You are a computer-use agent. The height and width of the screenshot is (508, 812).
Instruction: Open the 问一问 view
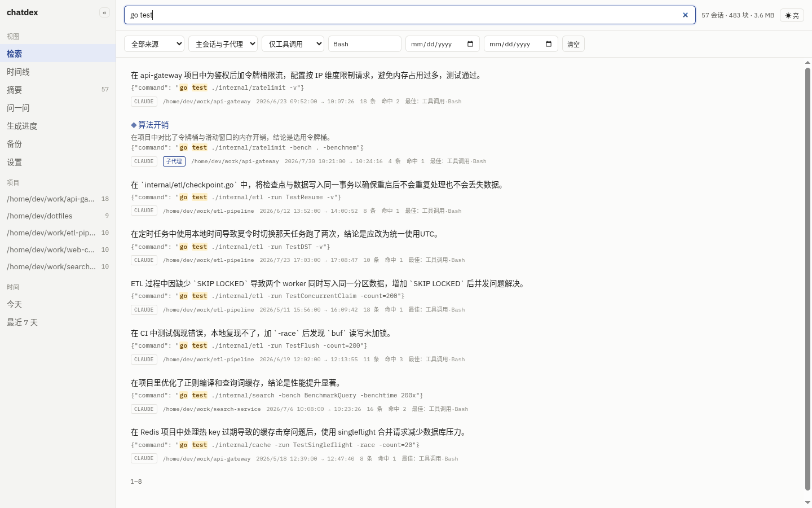58,108
